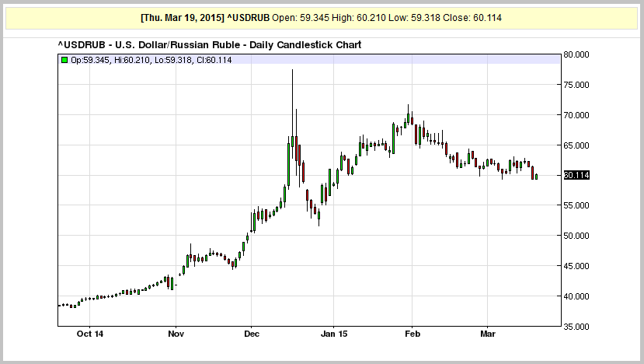Click 'Low: 59.318' in the yellow header
Image resolution: width=644 pixels, height=364 pixels.
(414, 18)
